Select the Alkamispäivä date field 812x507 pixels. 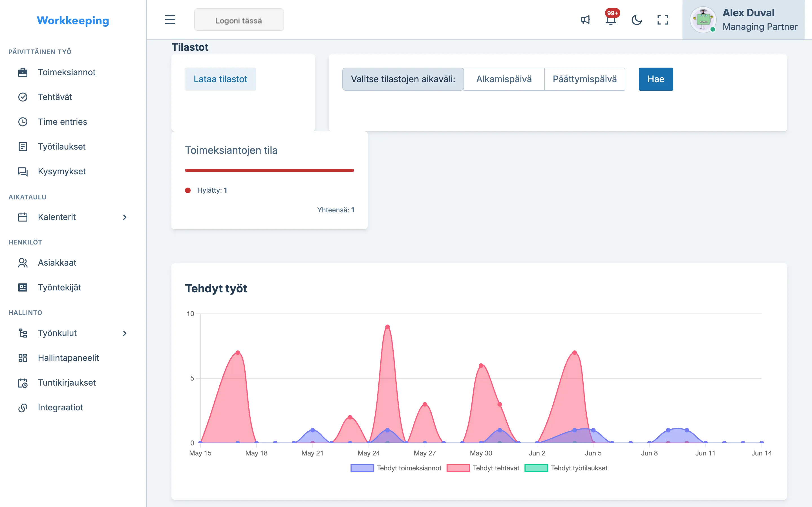(504, 79)
